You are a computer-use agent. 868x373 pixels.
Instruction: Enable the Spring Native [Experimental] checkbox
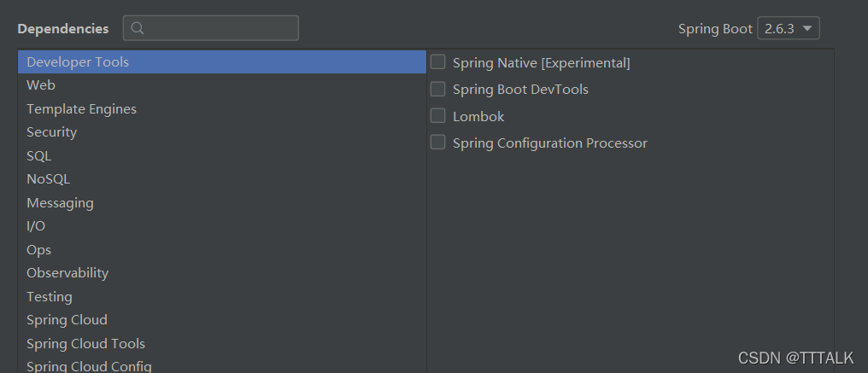(438, 62)
